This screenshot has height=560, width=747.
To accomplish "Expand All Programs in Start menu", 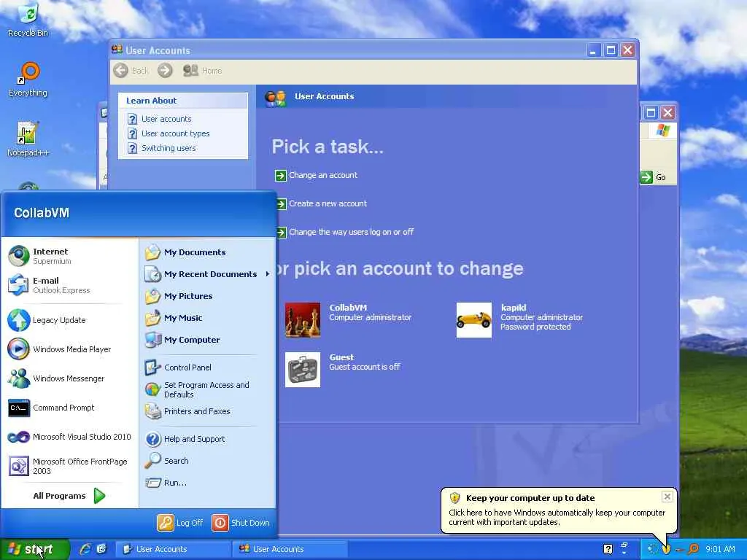I will coord(69,496).
